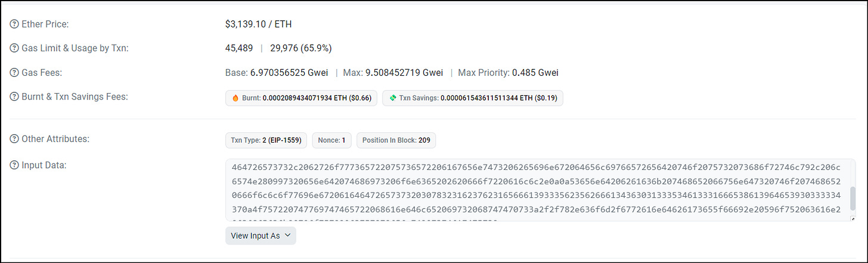Click the 45,489 gas limit value
The width and height of the screenshot is (868, 263).
click(x=239, y=48)
